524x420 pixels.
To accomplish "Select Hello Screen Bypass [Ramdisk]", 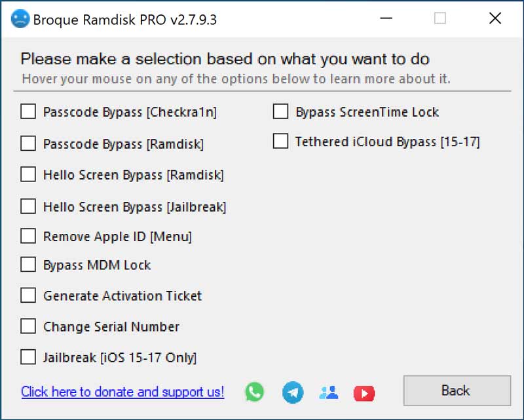I will click(x=28, y=174).
